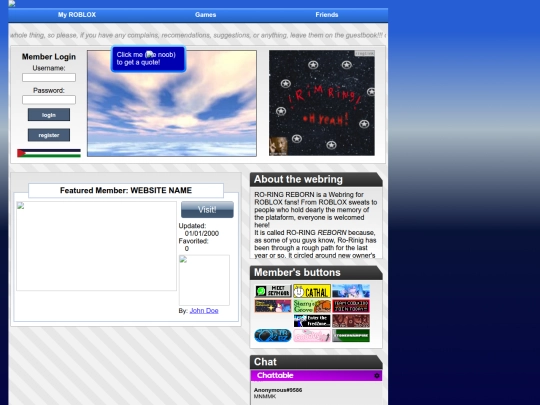Viewport: 540px width, 405px height.
Task: Open the dark green striped member button
Action: [351, 335]
